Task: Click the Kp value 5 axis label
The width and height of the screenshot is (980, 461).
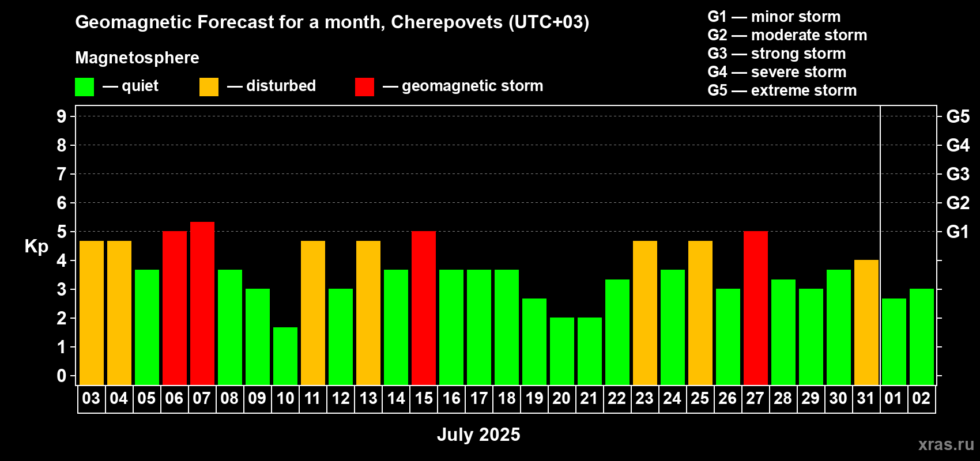Action: tap(62, 232)
